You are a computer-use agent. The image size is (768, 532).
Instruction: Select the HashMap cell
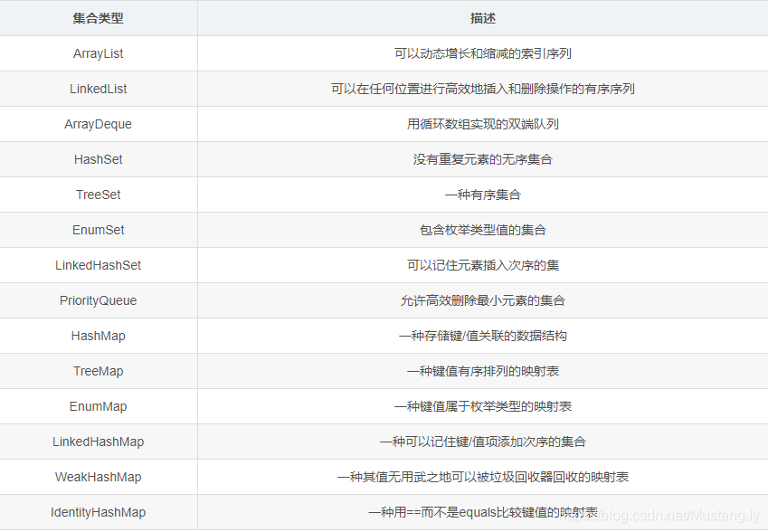click(98, 336)
